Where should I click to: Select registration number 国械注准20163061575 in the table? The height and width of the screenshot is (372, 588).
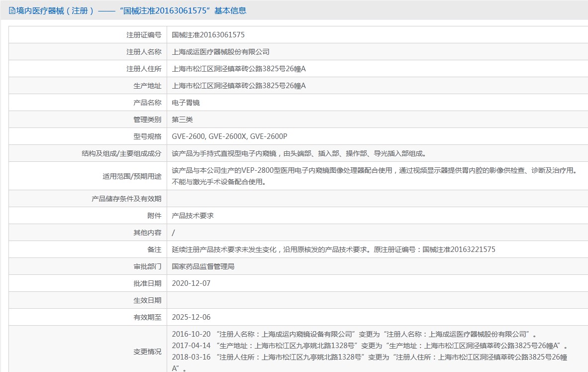coord(208,35)
